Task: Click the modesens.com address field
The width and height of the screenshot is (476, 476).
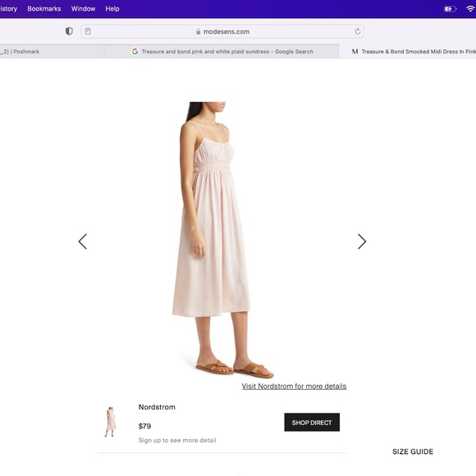Action: click(222, 31)
